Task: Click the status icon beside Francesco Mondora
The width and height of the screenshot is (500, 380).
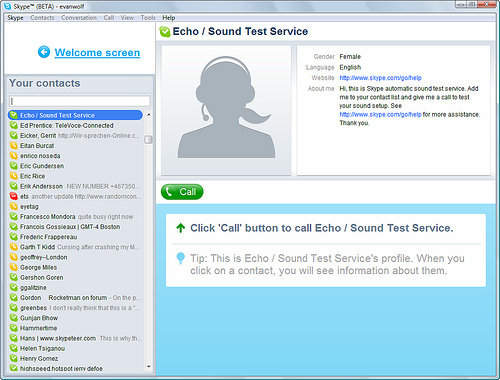Action: (14, 217)
